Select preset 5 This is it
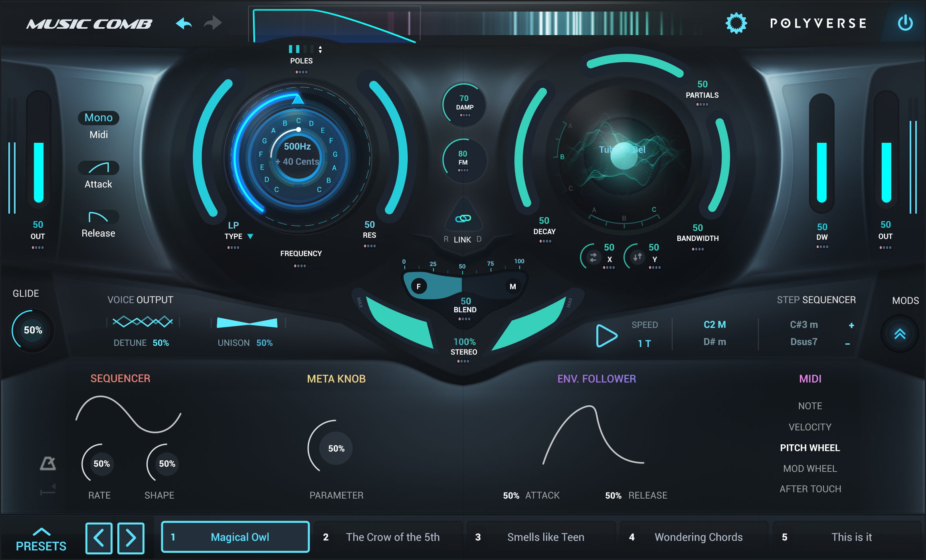 coord(847,537)
